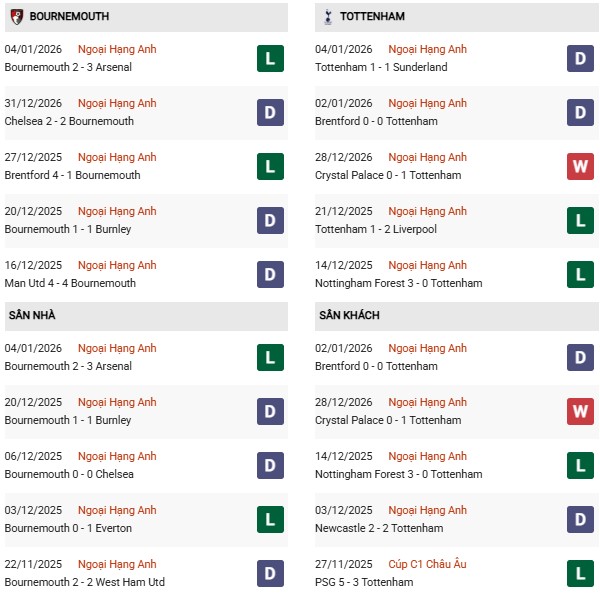
Task: Select the SÂN KHÁCH section header
Action: 349,315
